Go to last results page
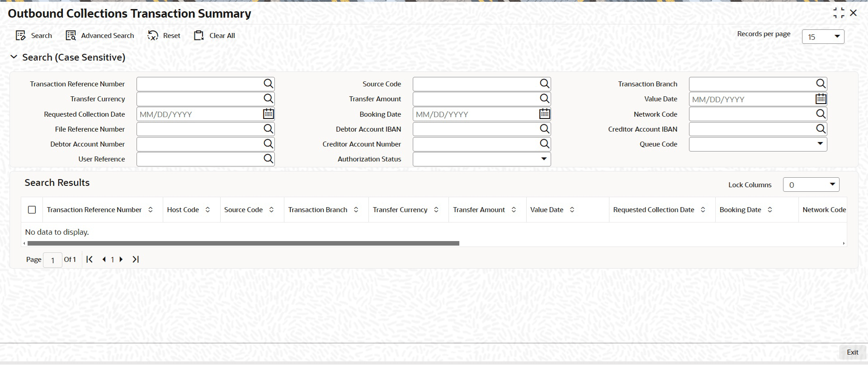 click(x=135, y=259)
